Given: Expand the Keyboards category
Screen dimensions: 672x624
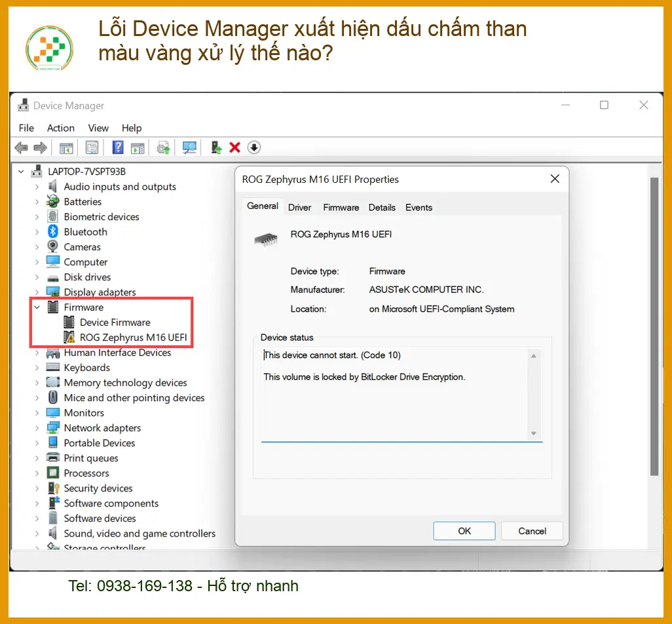Looking at the screenshot, I should pos(37,368).
